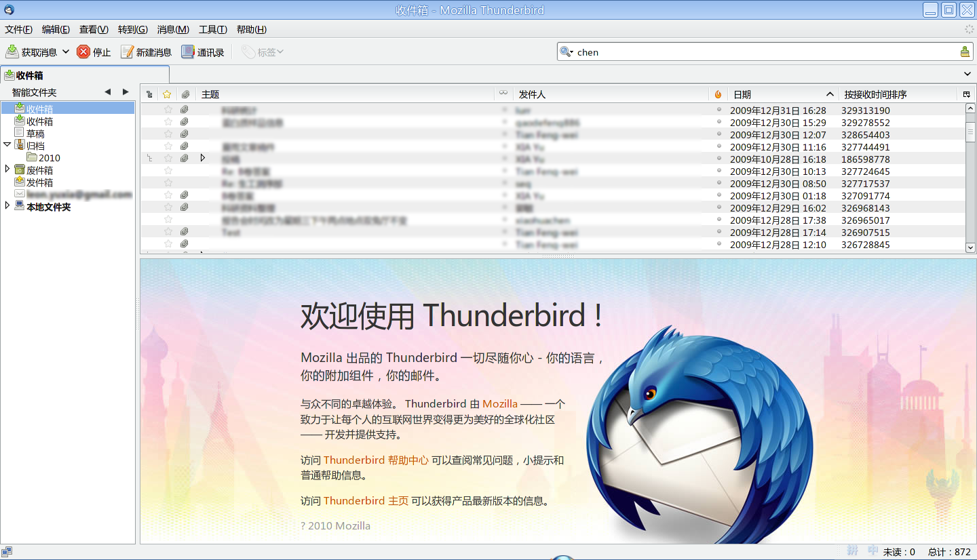The height and width of the screenshot is (560, 977).
Task: Click the attachment icon of 2009年12月28日 17:14 row
Action: point(184,232)
